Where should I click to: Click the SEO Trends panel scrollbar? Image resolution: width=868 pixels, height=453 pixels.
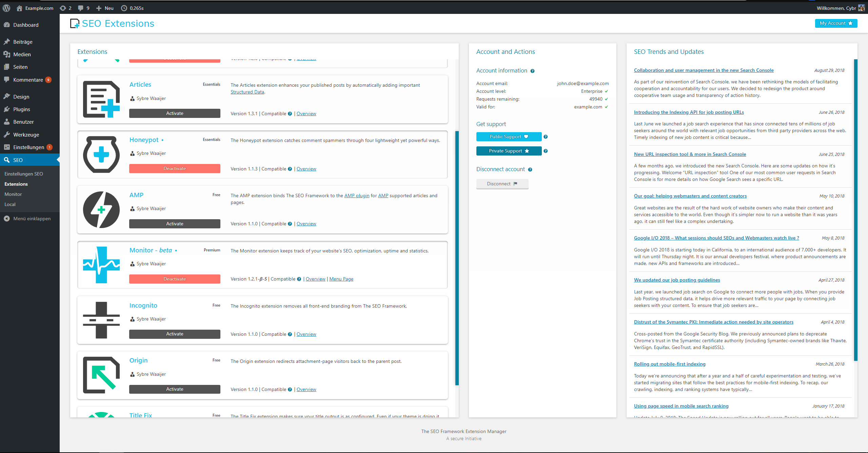(856, 210)
